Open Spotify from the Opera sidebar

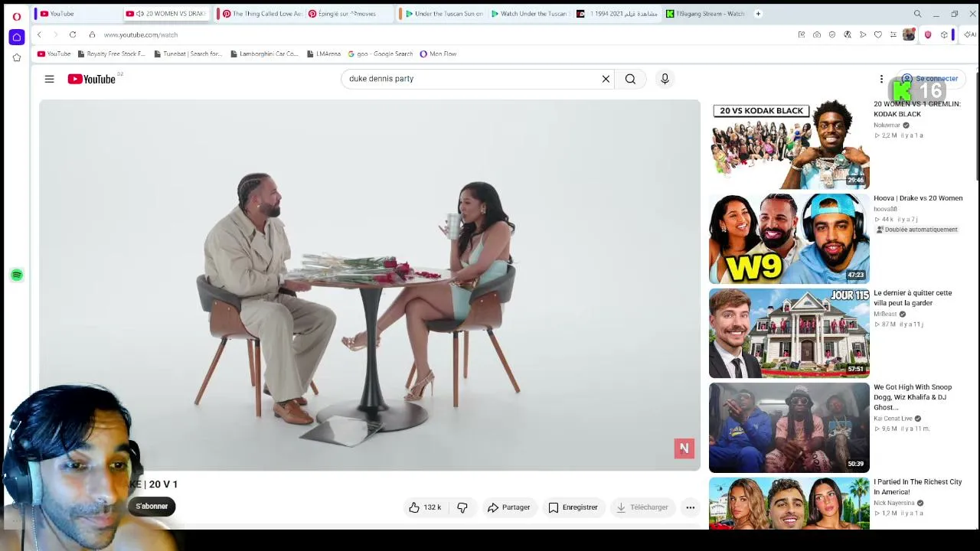click(17, 275)
